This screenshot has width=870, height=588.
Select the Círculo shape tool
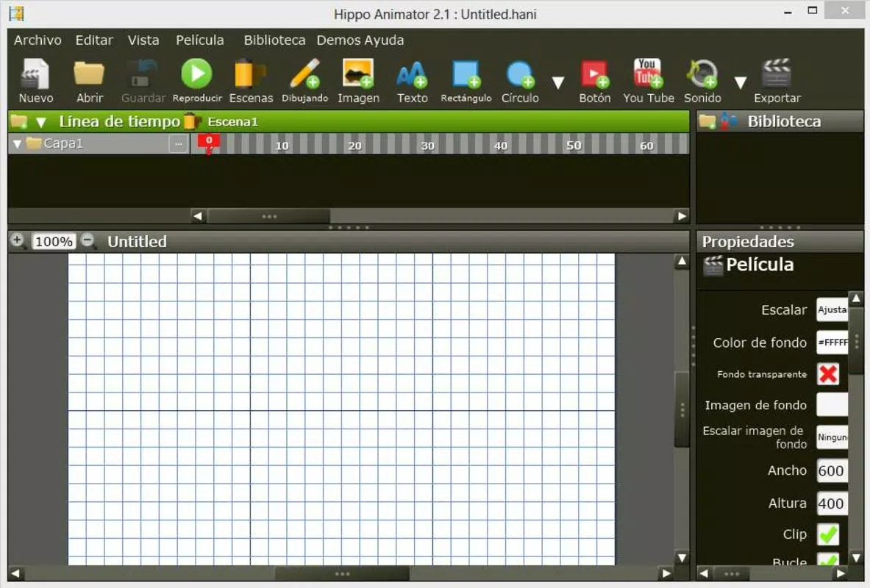pyautogui.click(x=520, y=80)
